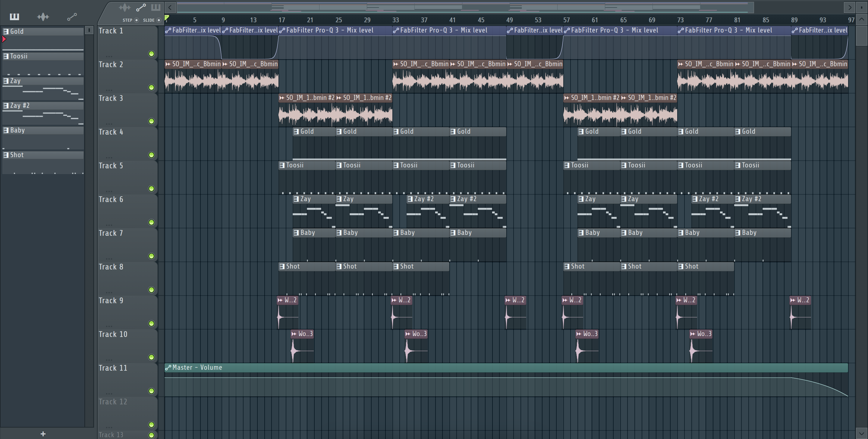The image size is (868, 439).
Task: Open menu of Master - Volume automation clip
Action: click(168, 368)
